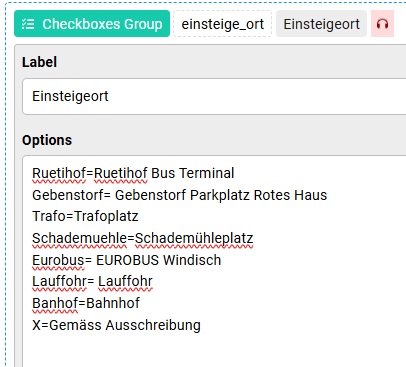Viewport: 406px width, 367px height.
Task: Click the Trafo=Trafoplatz option line
Action: [85, 217]
